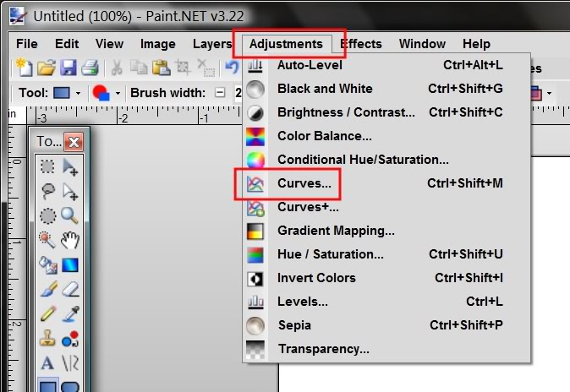This screenshot has width=570, height=392.
Task: Click the Paste clipboard icon
Action: 161,68
